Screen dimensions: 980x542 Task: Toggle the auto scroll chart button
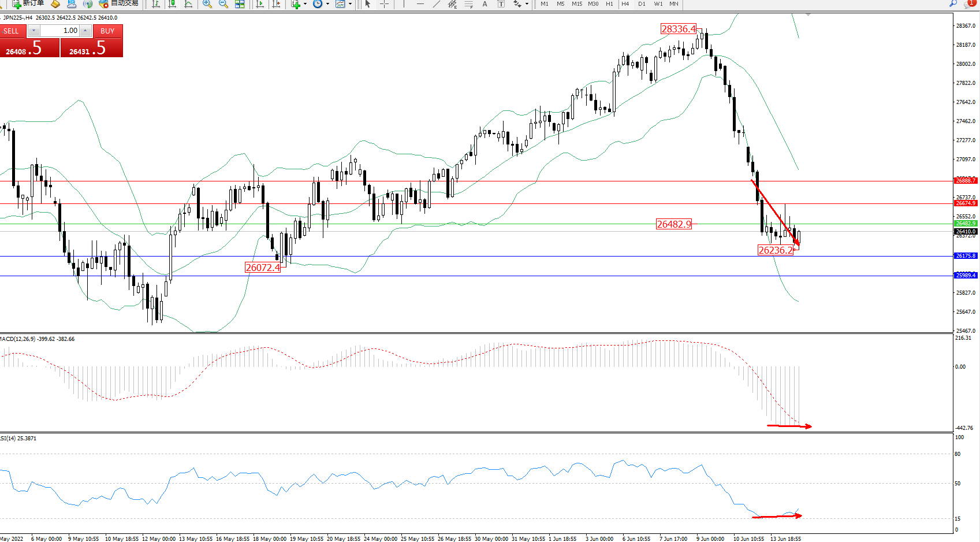[260, 4]
